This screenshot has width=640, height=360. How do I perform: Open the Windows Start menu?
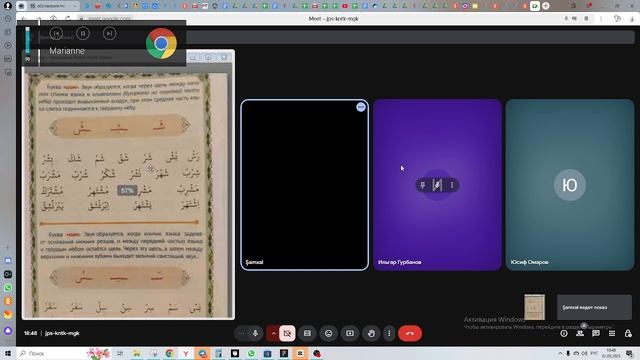[x=8, y=353]
